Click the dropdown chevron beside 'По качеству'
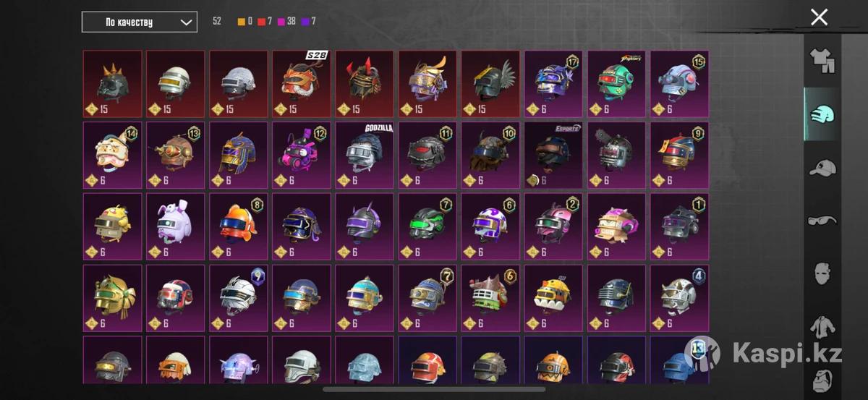 tap(187, 22)
